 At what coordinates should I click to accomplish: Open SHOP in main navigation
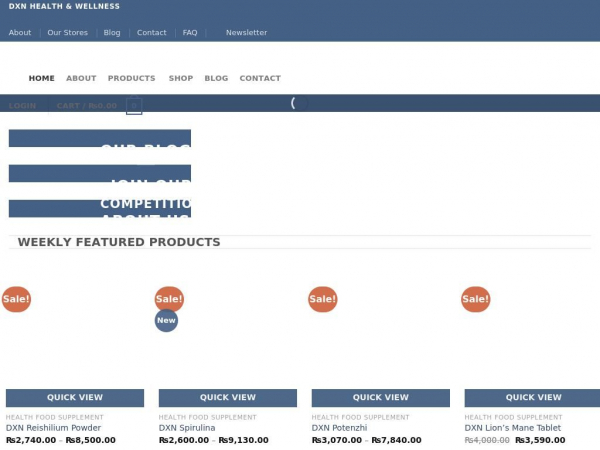coord(181,78)
